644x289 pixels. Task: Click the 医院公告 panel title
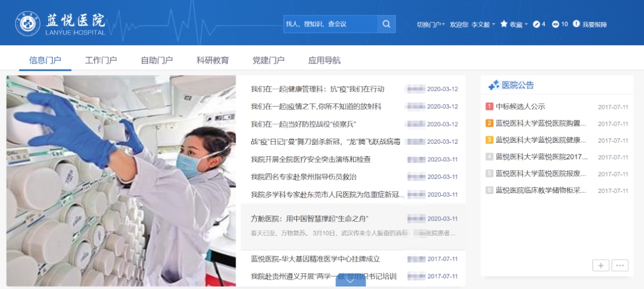tap(518, 85)
